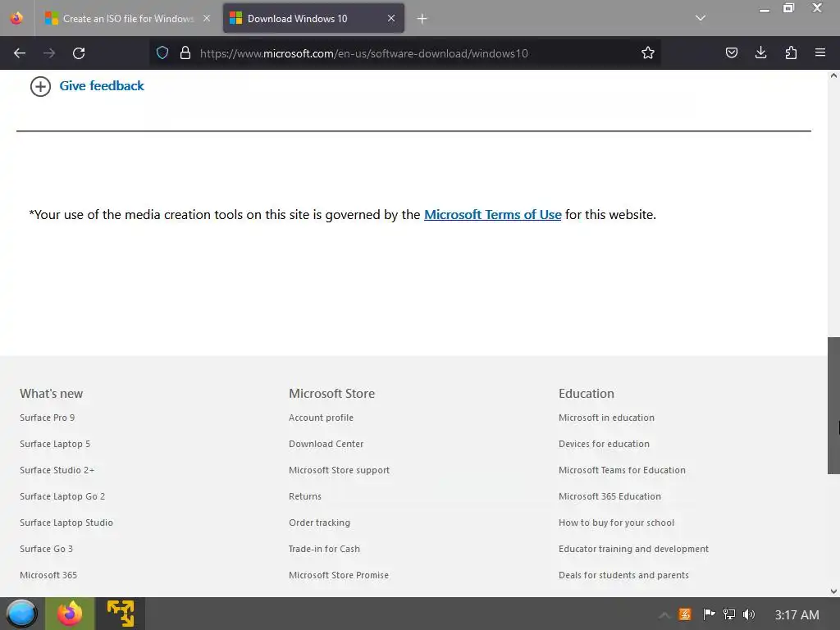
Task: Open Surface Laptop Go 2 link
Action: (62, 496)
